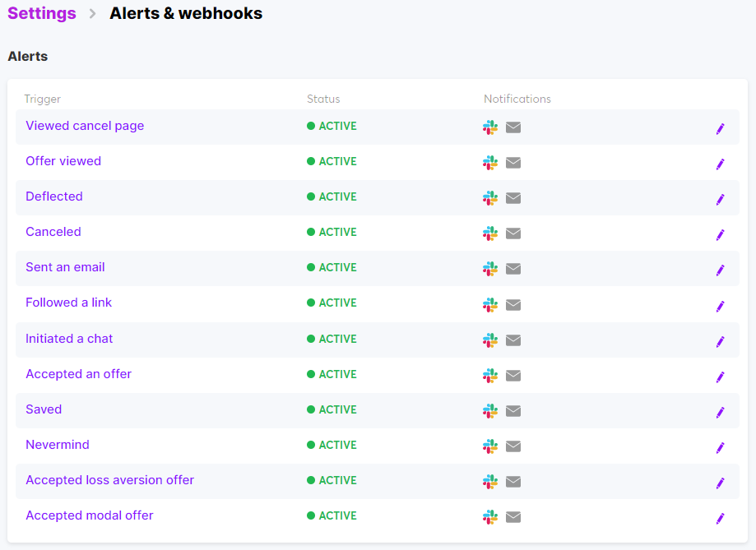Image resolution: width=756 pixels, height=550 pixels.
Task: Click Slack icon on Deflected row
Action: 490,197
